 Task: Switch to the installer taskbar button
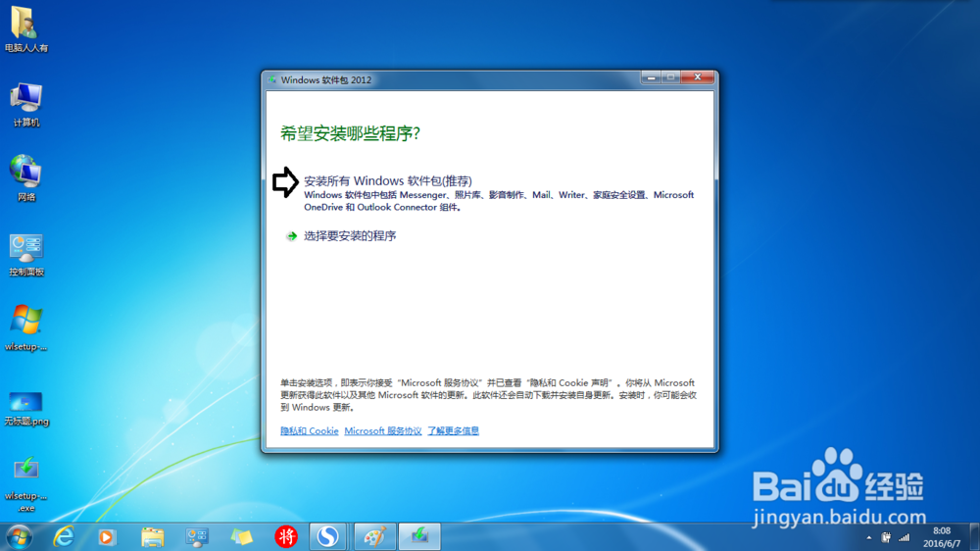tap(419, 536)
